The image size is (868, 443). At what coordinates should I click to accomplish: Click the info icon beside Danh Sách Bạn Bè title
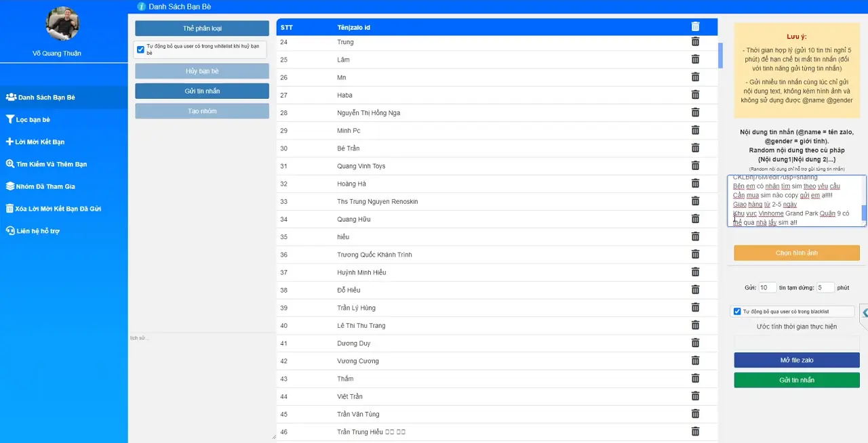(x=141, y=7)
